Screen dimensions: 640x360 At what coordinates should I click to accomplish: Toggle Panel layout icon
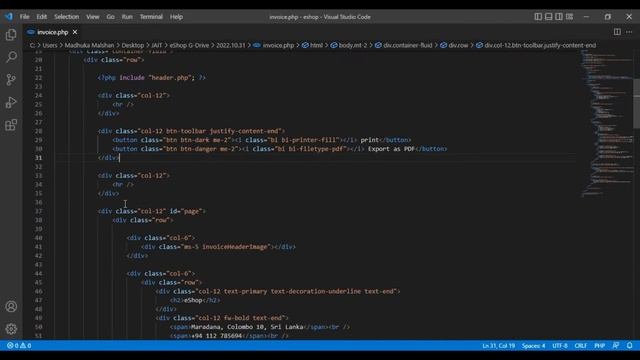(549, 17)
